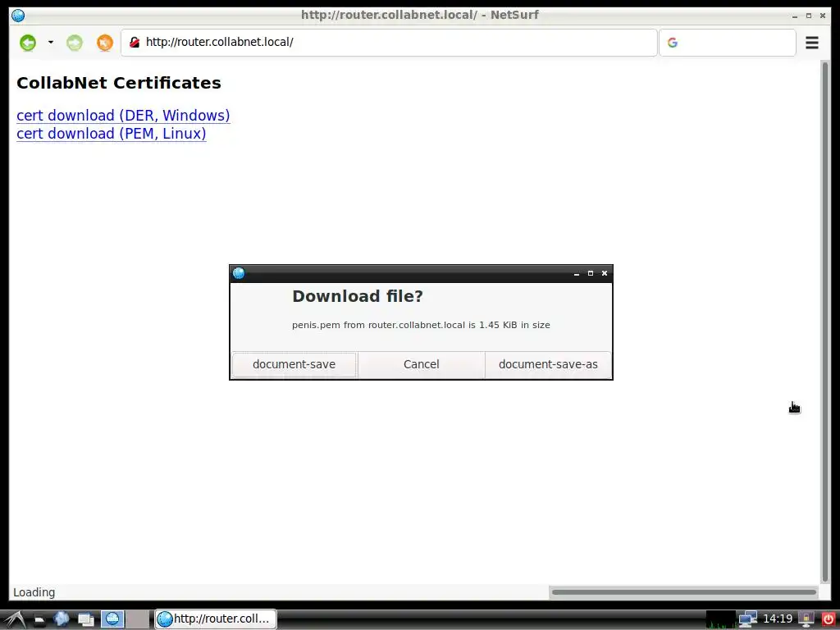Viewport: 840px width, 630px height.
Task: Switch to the second grey workspace
Action: 138,619
